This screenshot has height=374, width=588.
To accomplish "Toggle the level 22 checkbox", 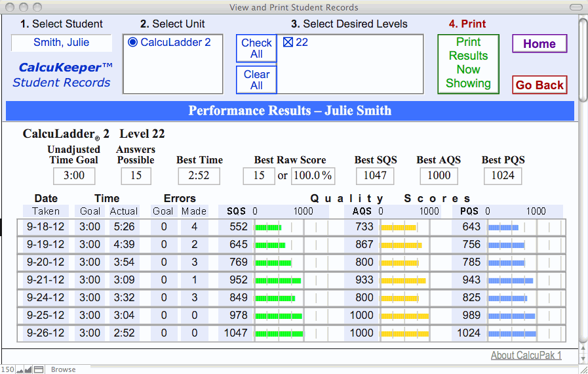I will point(288,42).
